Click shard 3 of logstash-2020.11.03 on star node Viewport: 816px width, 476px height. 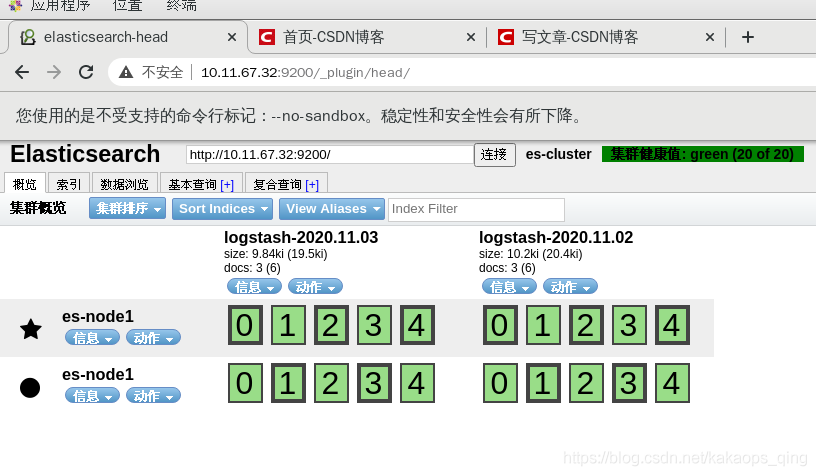click(374, 325)
